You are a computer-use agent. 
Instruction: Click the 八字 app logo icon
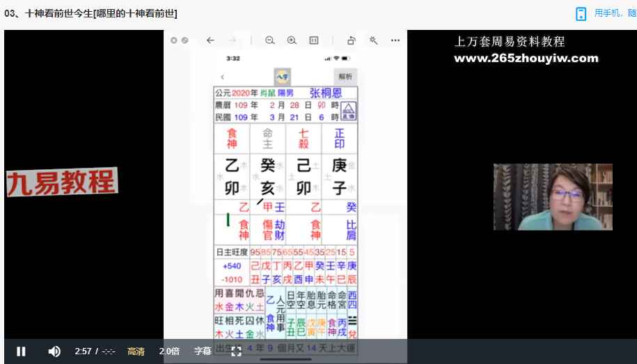coord(283,77)
